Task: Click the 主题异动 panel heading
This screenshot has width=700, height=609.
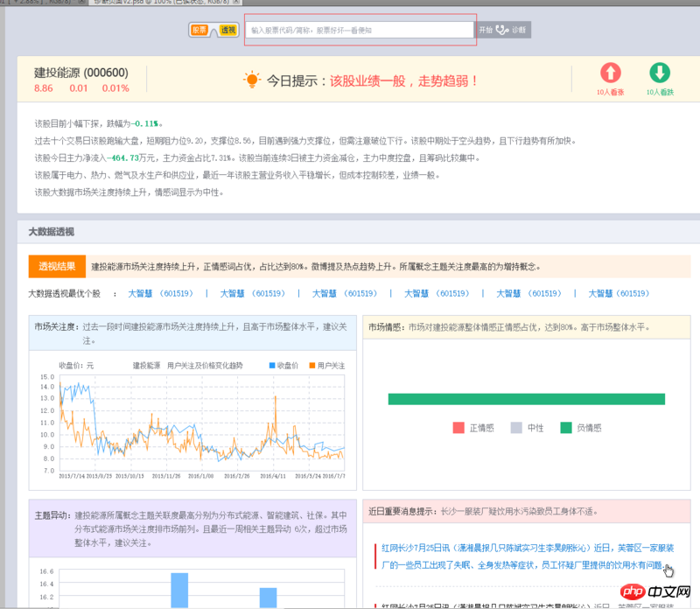Action: [x=53, y=515]
